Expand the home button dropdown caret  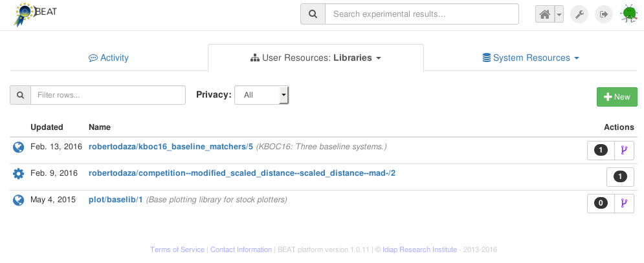(x=559, y=14)
